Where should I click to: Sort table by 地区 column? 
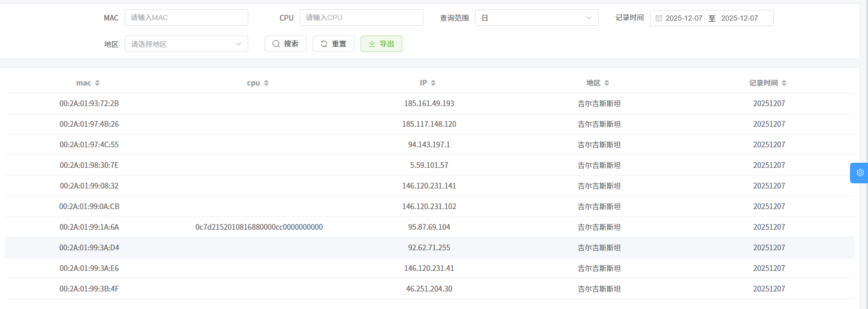[x=607, y=83]
